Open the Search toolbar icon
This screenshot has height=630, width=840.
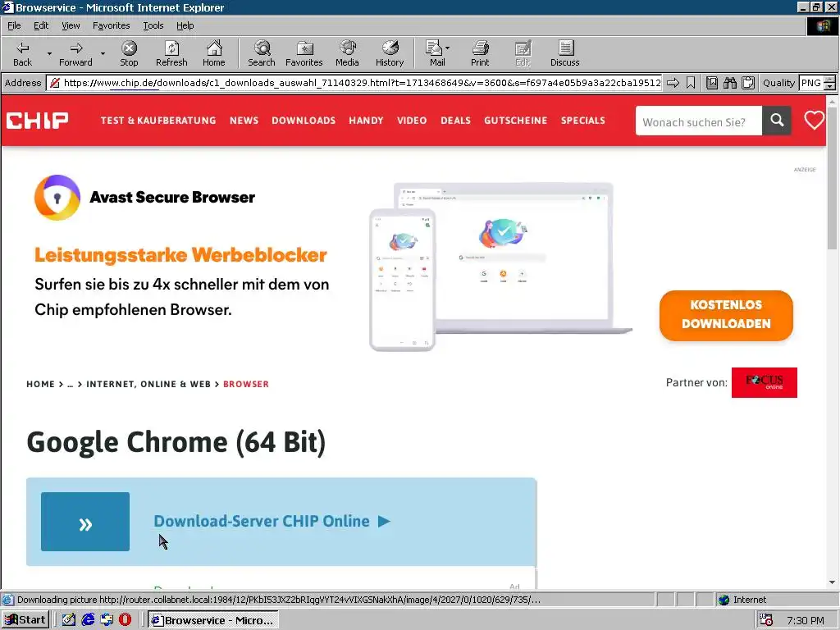(262, 53)
